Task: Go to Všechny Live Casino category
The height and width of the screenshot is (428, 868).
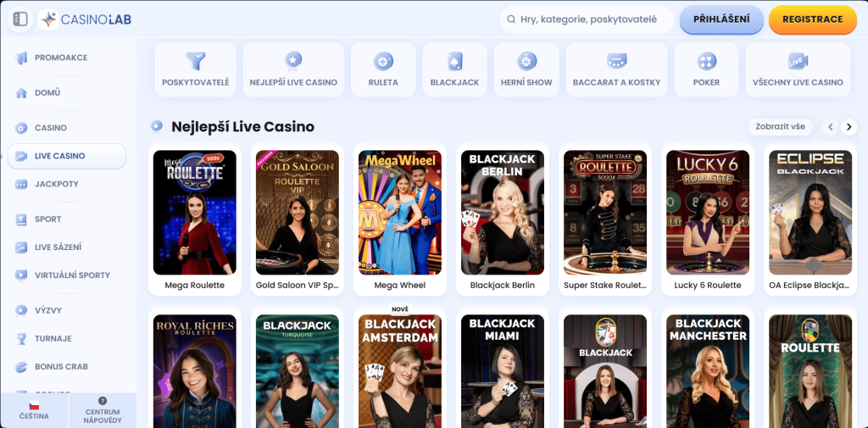Action: [798, 69]
